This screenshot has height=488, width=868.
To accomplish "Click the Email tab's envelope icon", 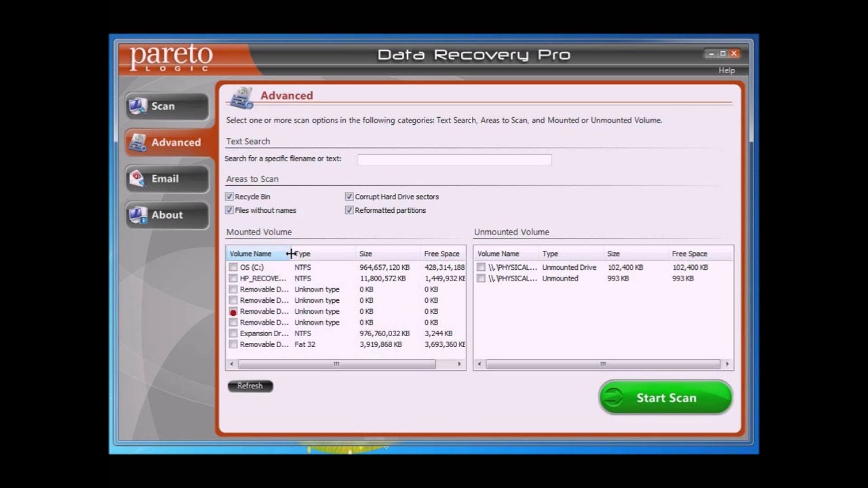I will (138, 179).
